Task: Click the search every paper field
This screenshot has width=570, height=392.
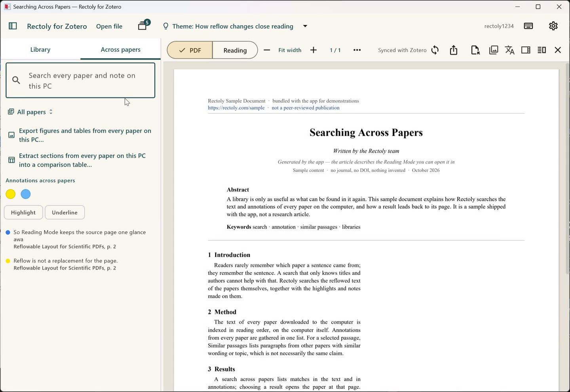Action: pyautogui.click(x=80, y=81)
